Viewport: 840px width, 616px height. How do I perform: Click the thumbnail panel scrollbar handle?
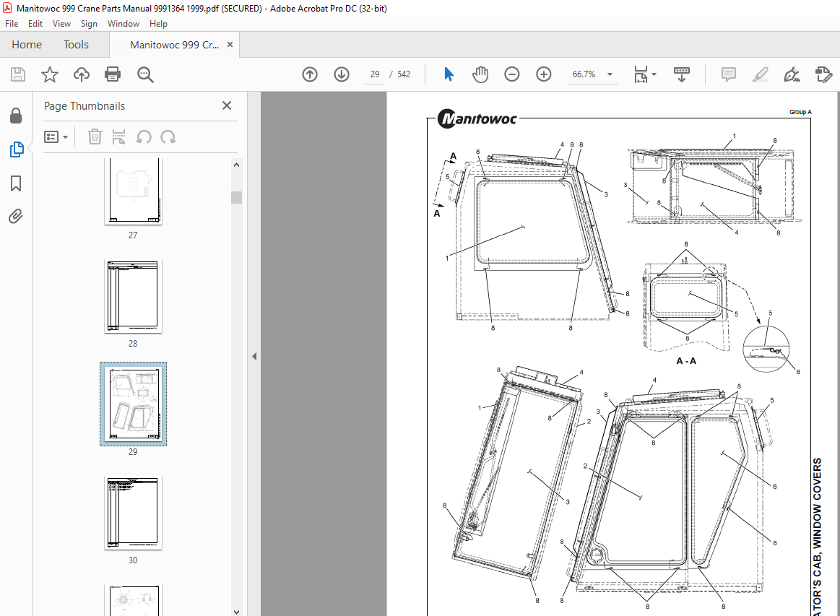pos(236,197)
